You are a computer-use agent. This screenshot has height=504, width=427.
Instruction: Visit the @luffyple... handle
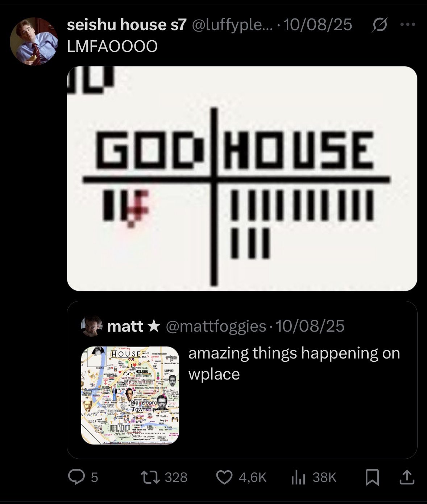pos(232,25)
